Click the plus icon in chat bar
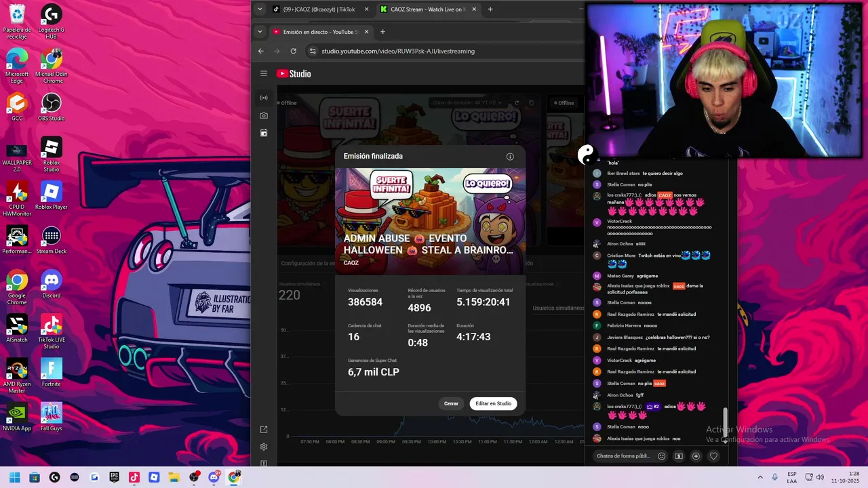This screenshot has width=868, height=488. coord(696,456)
